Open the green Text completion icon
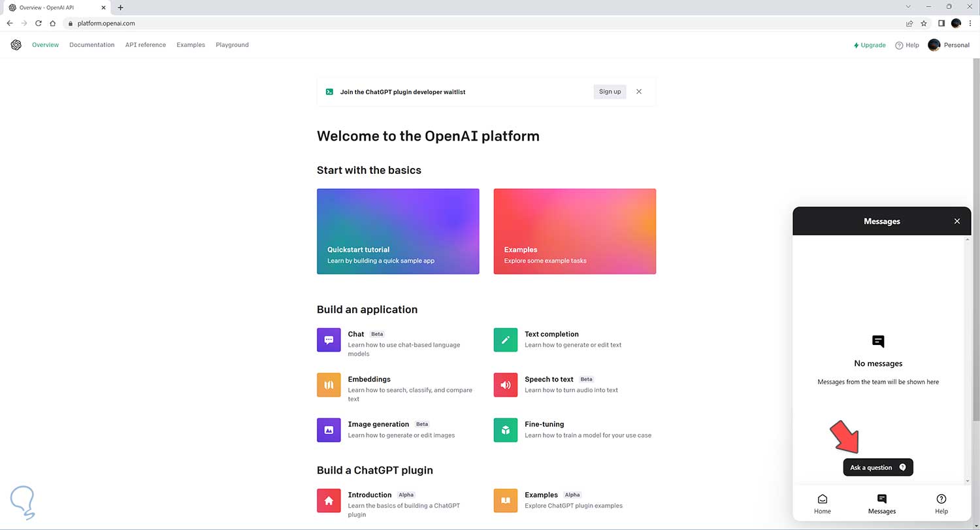Screen dimensions: 980x530 [x=506, y=340]
